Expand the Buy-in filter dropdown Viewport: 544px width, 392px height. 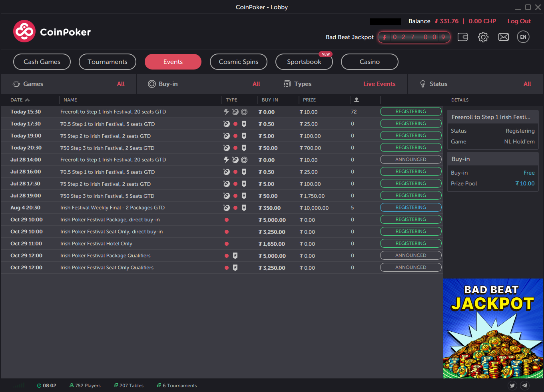204,84
